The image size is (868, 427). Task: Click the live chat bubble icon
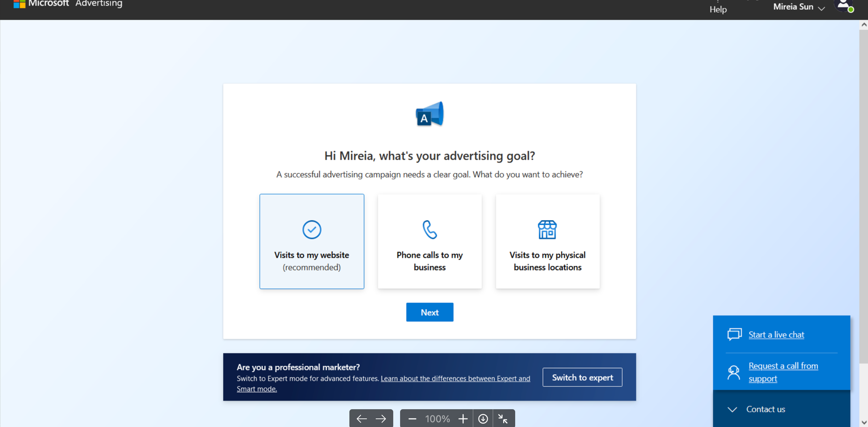click(x=734, y=334)
